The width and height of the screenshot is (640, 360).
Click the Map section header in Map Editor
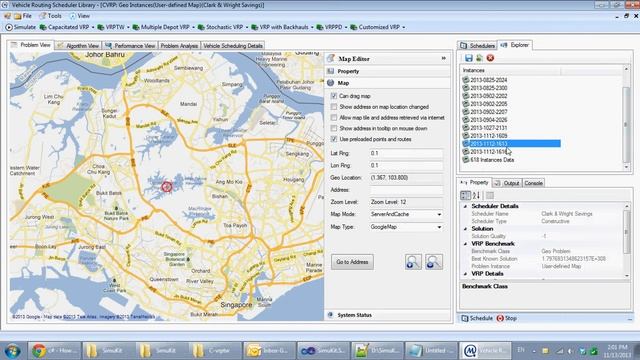388,83
